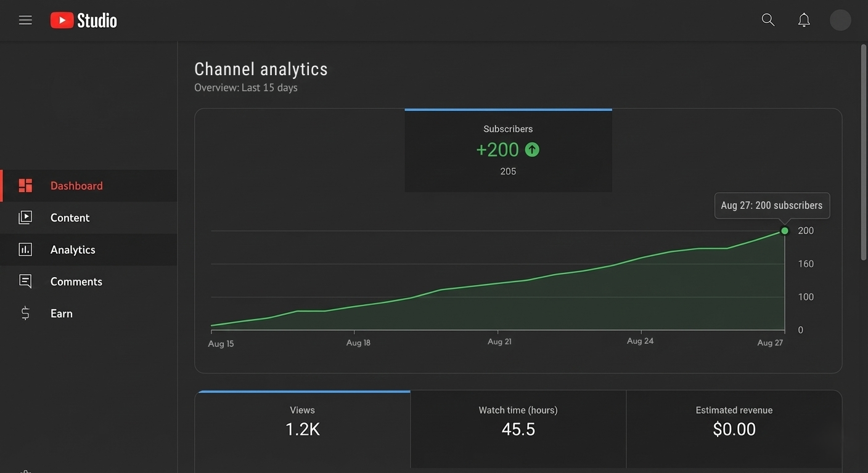Open the account avatar circle

[x=840, y=20]
